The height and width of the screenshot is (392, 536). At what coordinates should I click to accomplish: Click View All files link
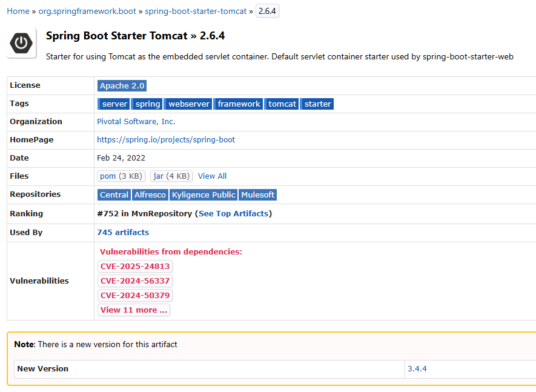pyautogui.click(x=213, y=176)
